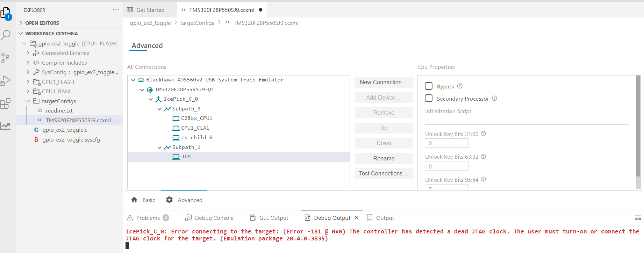Expand the Compiler Includes node
Image resolution: width=644 pixels, height=253 pixels.
(28, 63)
